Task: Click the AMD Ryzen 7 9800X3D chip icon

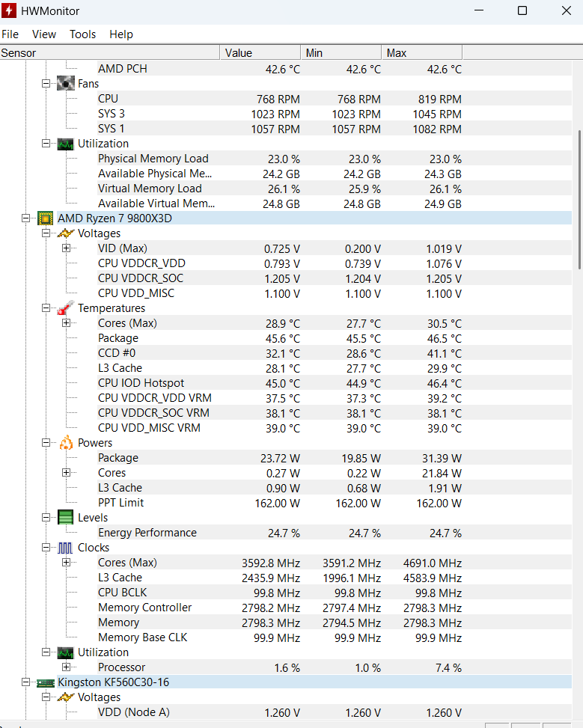Action: coord(46,218)
